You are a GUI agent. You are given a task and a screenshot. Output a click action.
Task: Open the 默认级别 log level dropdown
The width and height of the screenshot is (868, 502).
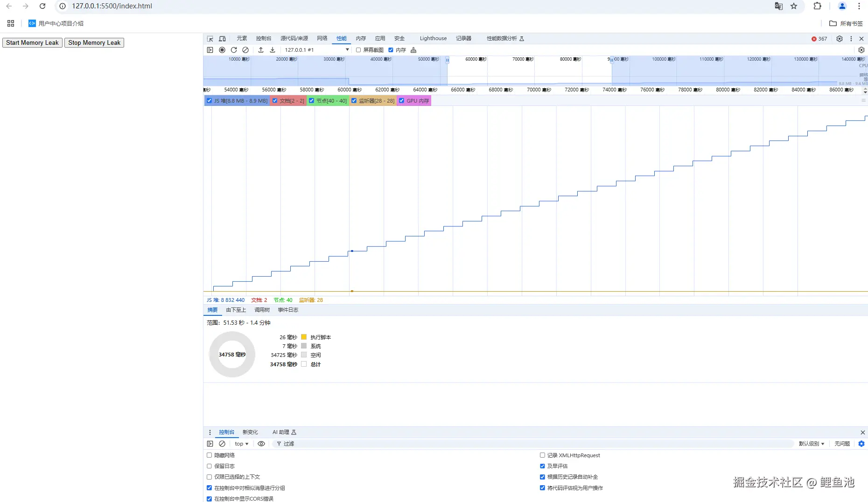pos(812,444)
